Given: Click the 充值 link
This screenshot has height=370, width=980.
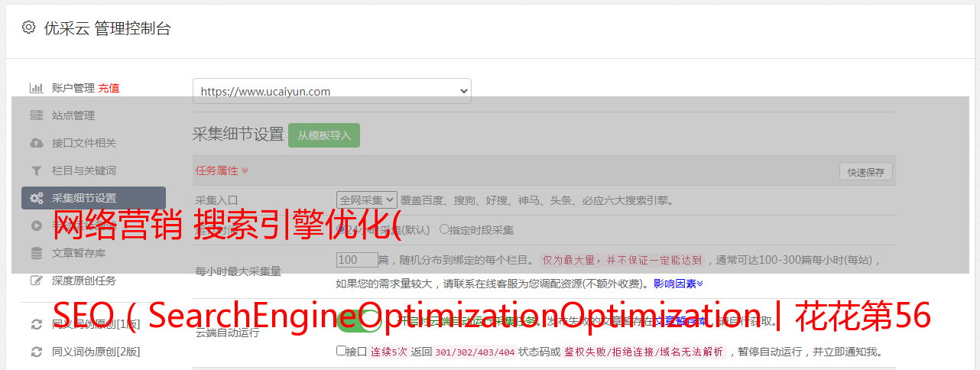Looking at the screenshot, I should point(109,88).
